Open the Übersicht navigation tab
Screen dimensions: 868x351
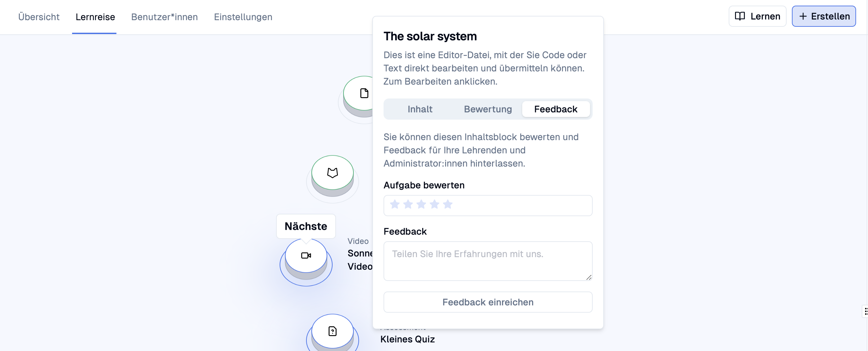point(39,17)
